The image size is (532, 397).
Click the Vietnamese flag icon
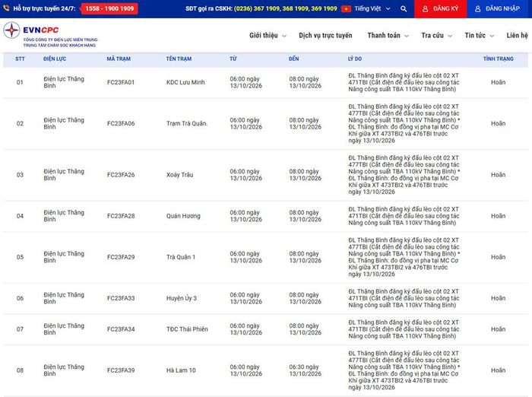click(x=346, y=9)
